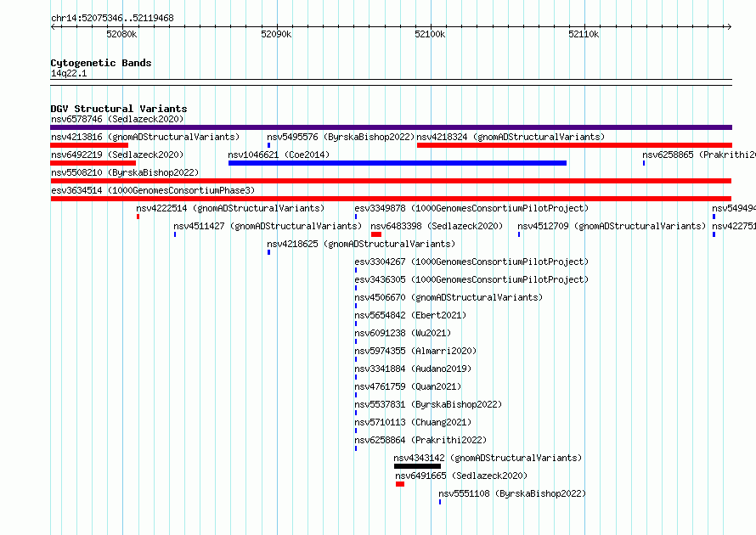Open variant nsv5495576 (ByrskaBishop2022) label
The image size is (756, 535).
pyautogui.click(x=341, y=137)
